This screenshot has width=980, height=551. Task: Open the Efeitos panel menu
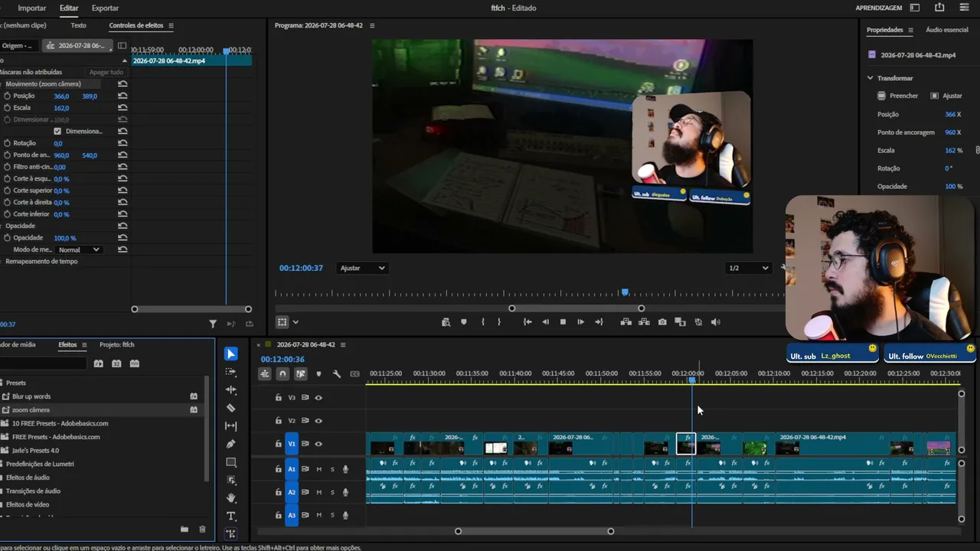[x=84, y=344]
